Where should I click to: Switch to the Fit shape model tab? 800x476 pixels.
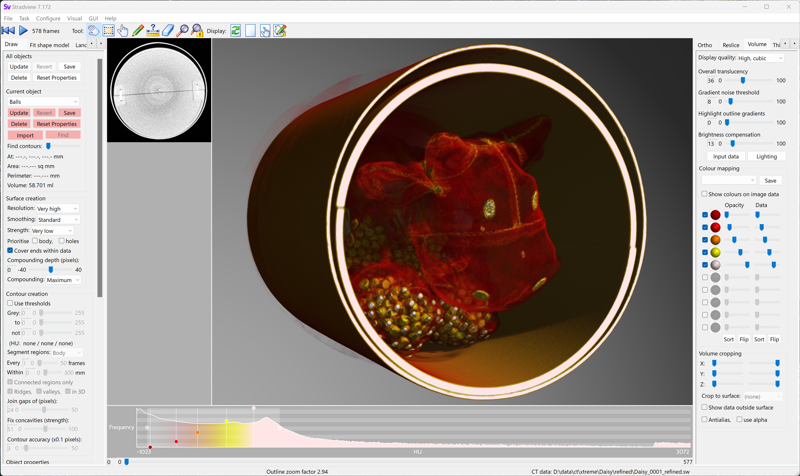tap(49, 45)
